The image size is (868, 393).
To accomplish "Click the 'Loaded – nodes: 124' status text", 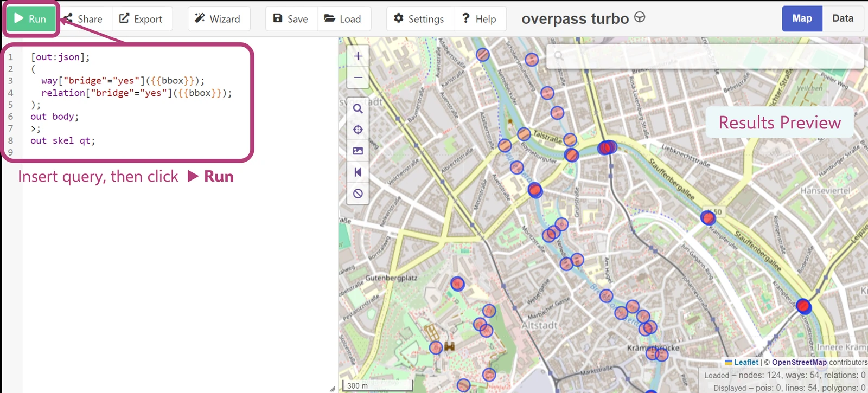I will click(x=784, y=375).
